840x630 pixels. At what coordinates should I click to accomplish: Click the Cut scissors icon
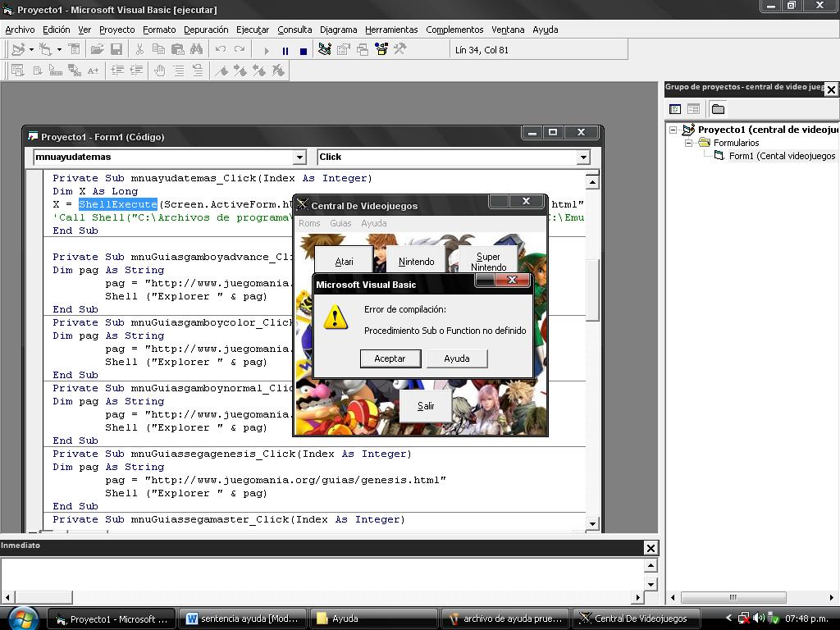(x=139, y=50)
